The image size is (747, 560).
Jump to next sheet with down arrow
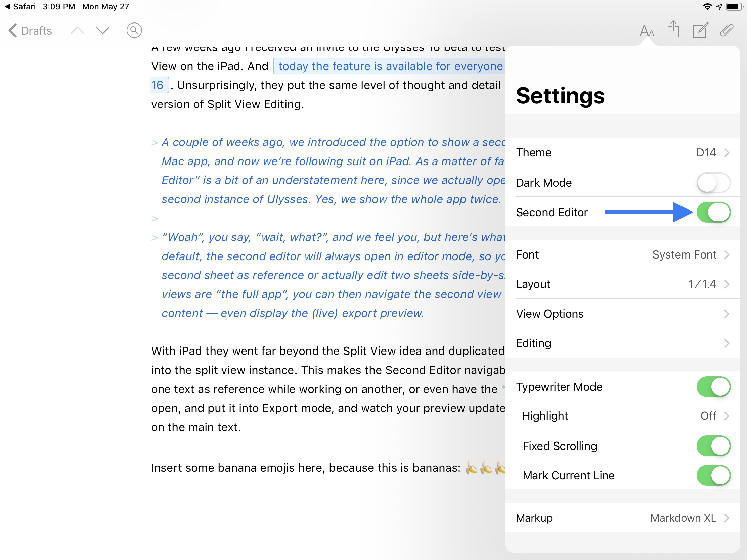(103, 30)
